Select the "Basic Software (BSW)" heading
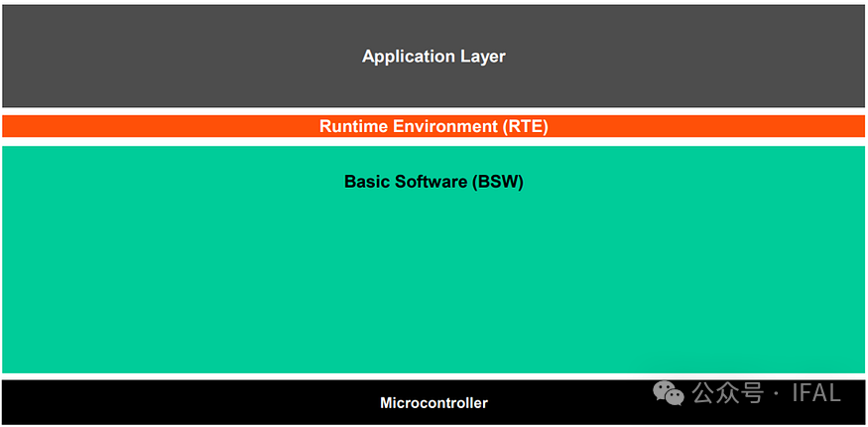The width and height of the screenshot is (868, 427). point(434,182)
